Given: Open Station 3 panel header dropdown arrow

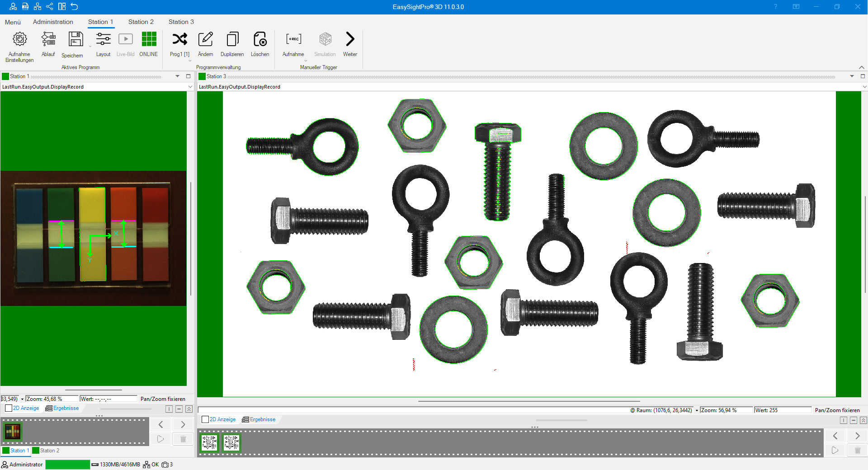Looking at the screenshot, I should point(852,76).
